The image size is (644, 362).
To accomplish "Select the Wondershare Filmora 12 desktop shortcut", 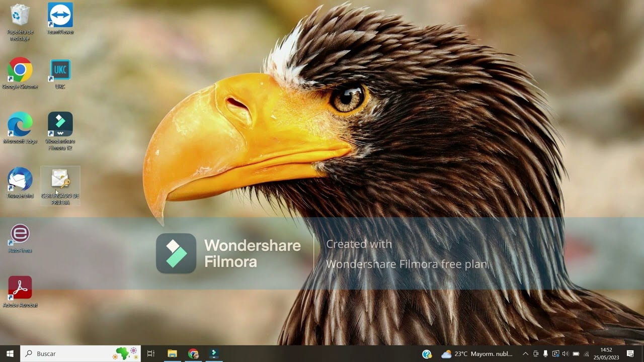I will pos(60,131).
